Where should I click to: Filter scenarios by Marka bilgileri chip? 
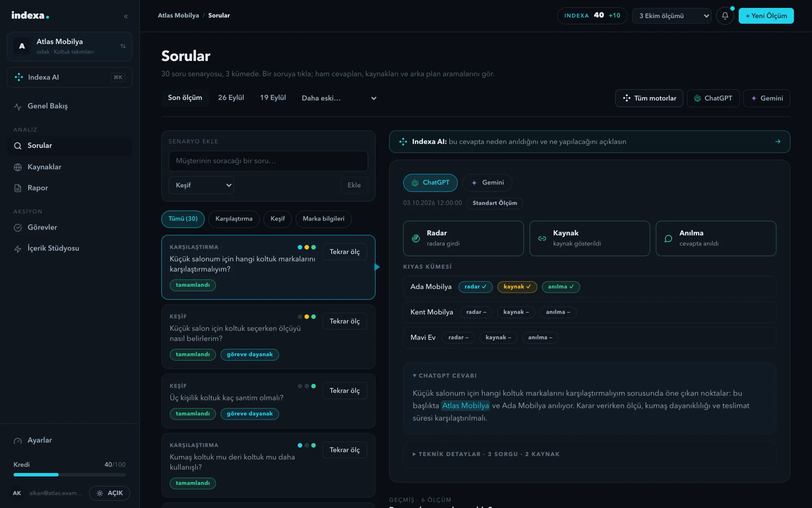tap(324, 219)
